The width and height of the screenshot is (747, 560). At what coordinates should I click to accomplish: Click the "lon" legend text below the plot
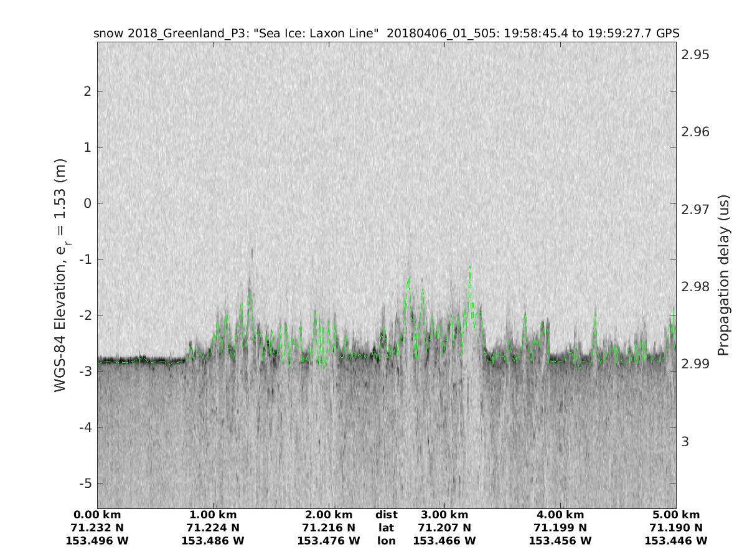click(387, 541)
